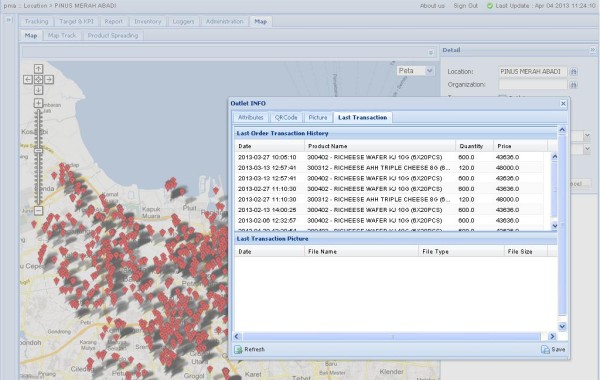600x380 pixels.
Task: Click the Kapuk Muara map label
Action: (151, 212)
